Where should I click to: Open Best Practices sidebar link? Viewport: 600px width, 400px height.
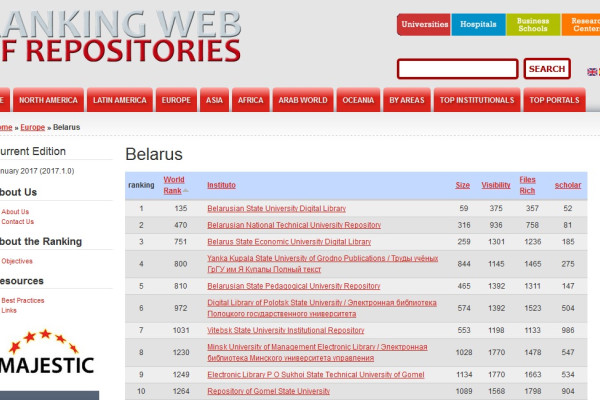point(23,300)
